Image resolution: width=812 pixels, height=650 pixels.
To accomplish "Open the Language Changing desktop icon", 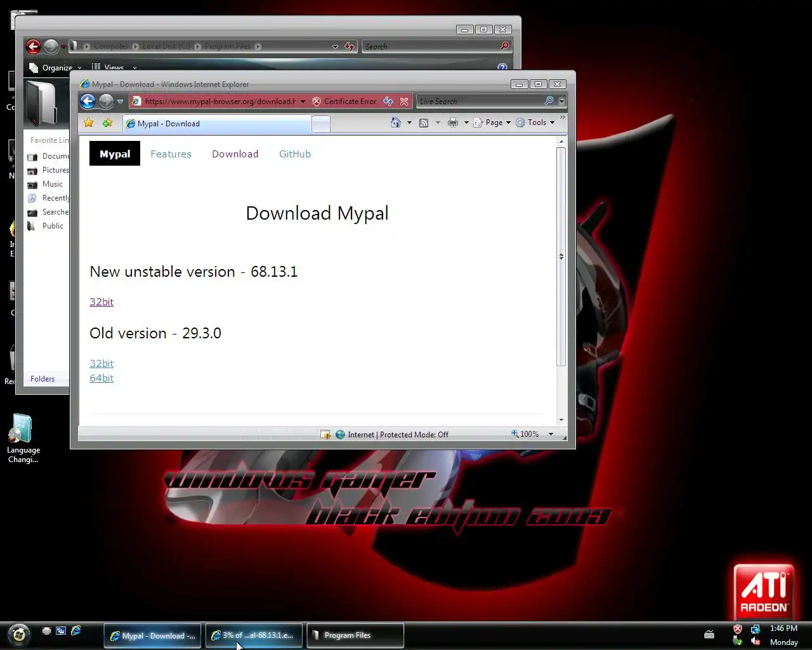I will 23,439.
